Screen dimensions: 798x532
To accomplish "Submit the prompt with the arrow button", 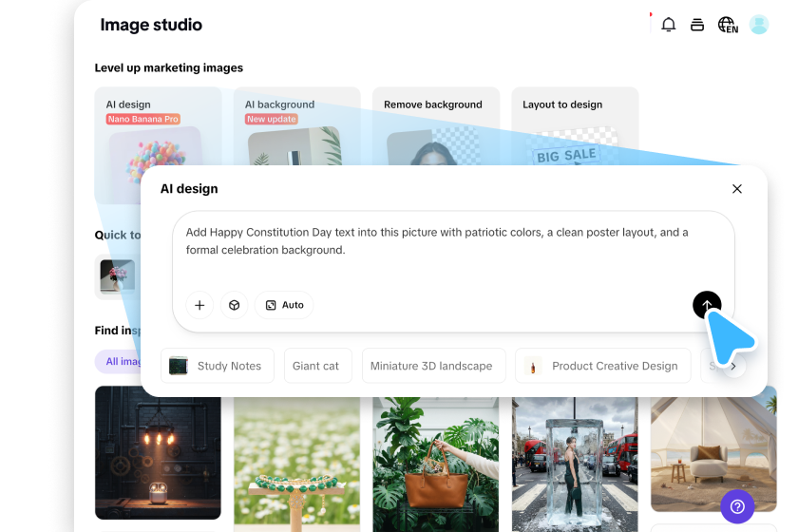I will [707, 305].
